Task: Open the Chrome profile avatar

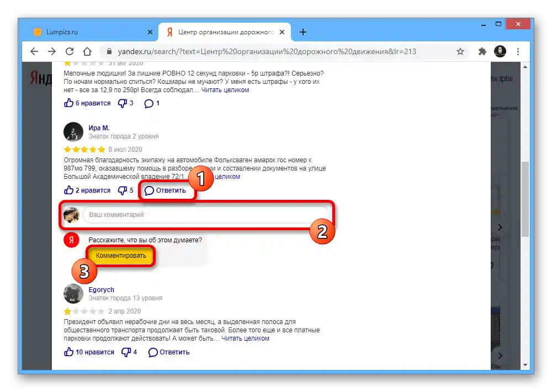Action: pos(500,51)
